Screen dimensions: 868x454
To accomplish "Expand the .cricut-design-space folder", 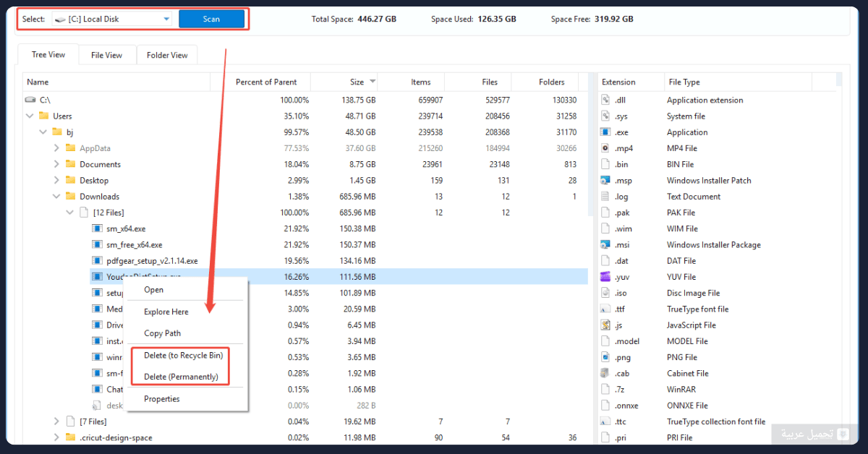I will click(x=56, y=437).
